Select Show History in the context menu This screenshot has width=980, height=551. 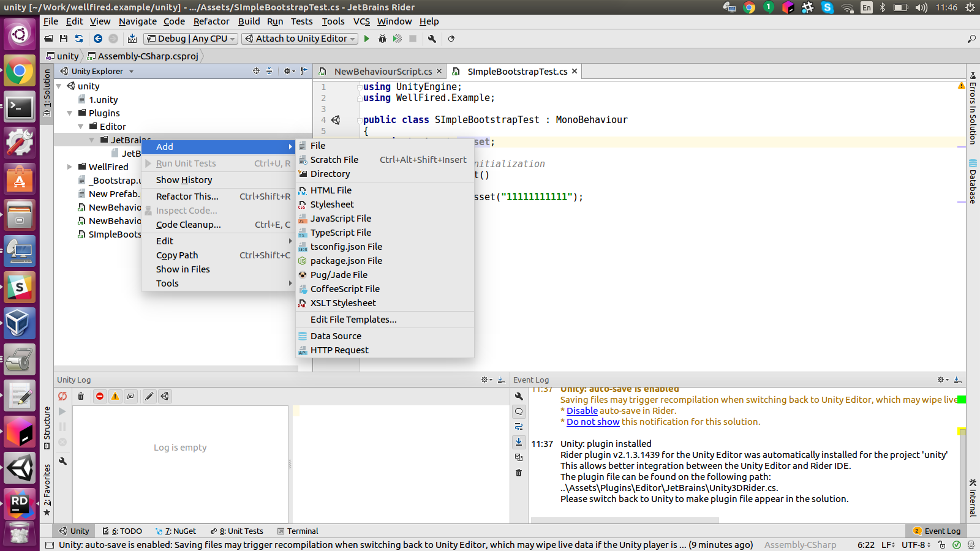(x=218, y=180)
